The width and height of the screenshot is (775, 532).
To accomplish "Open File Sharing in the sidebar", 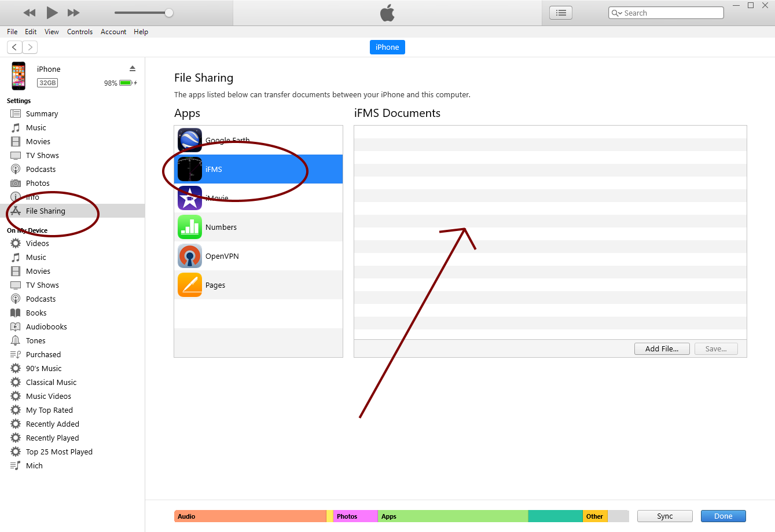I will [72, 211].
